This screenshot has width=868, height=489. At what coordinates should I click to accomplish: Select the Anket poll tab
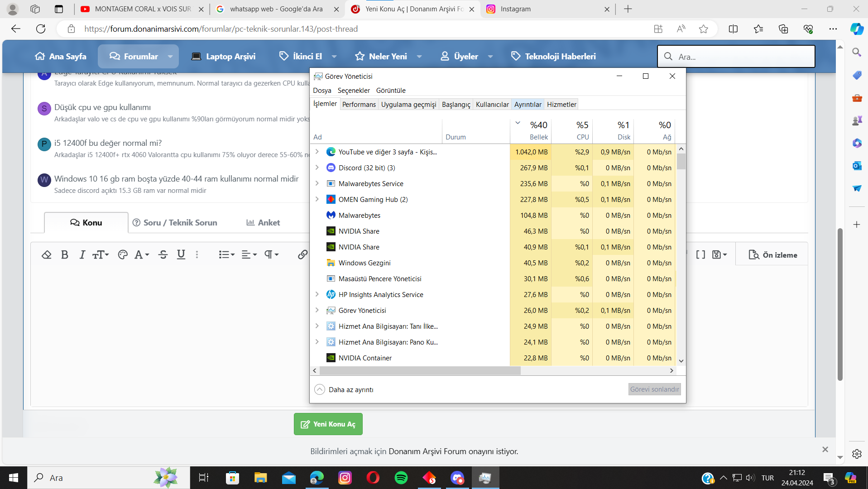point(263,222)
